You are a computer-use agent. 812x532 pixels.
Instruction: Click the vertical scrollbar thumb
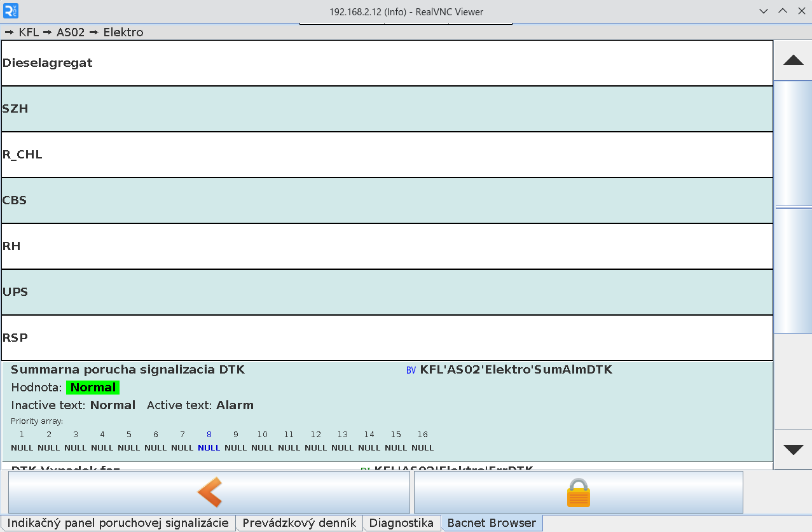(x=793, y=207)
